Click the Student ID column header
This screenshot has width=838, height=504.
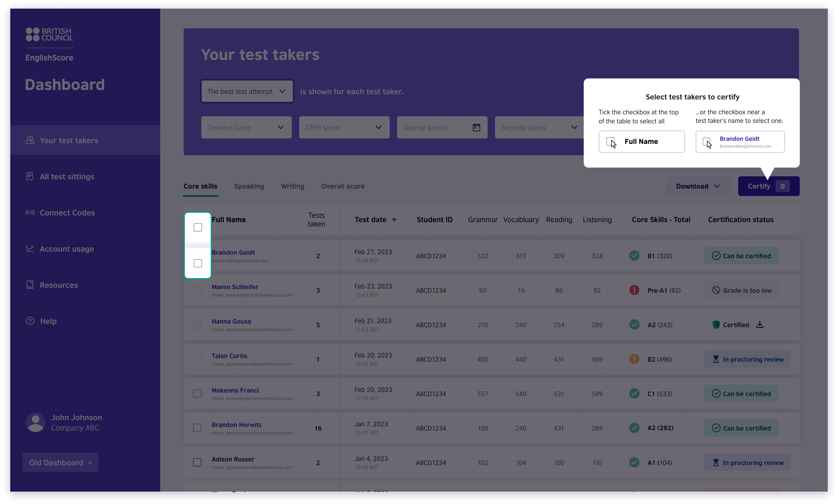(x=434, y=220)
